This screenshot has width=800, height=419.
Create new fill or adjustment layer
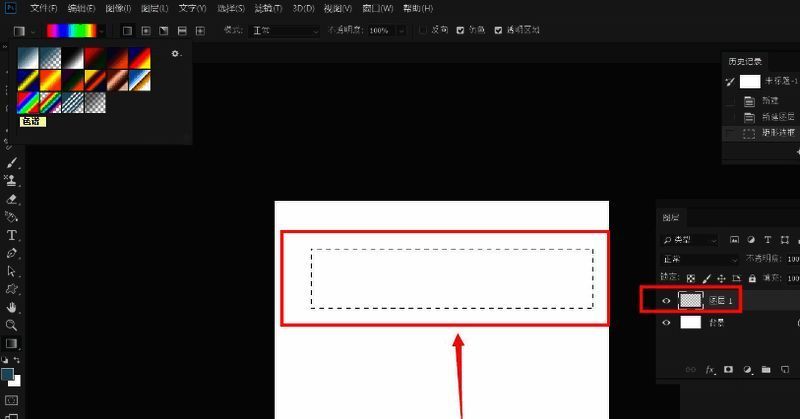pyautogui.click(x=747, y=369)
